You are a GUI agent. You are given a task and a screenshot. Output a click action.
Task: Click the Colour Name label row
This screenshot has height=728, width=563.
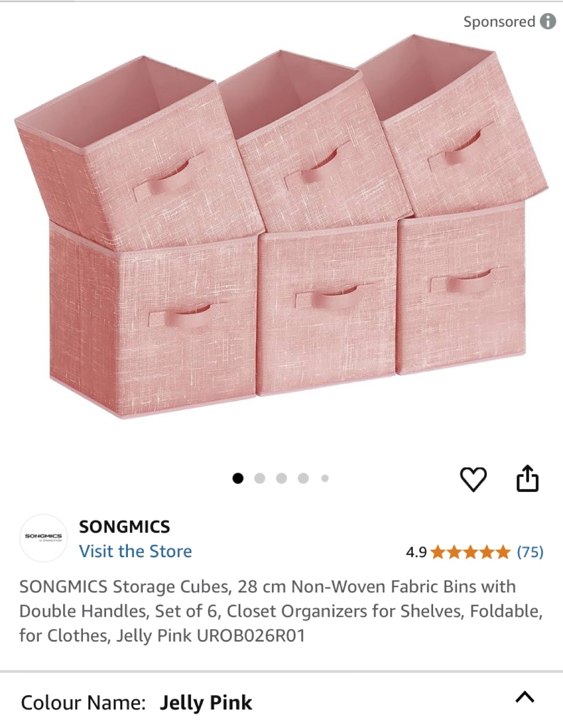click(x=281, y=701)
